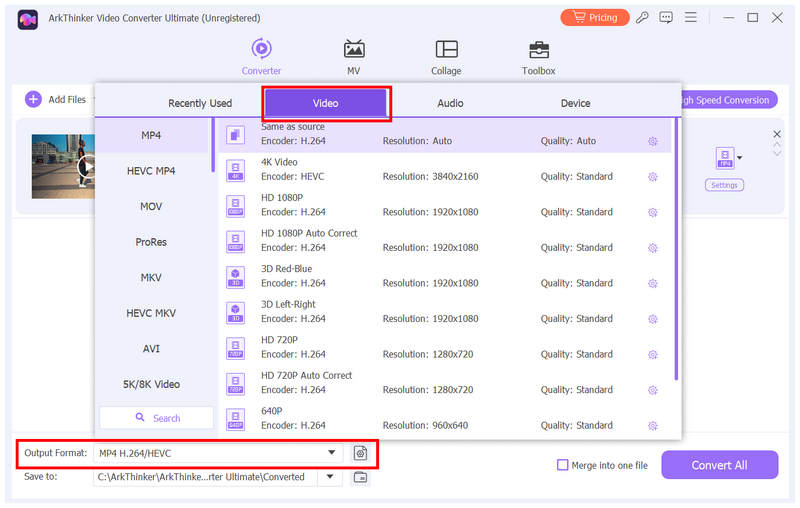Image resolution: width=800 pixels, height=508 pixels.
Task: Expand the Output Format dropdown
Action: pyautogui.click(x=332, y=452)
